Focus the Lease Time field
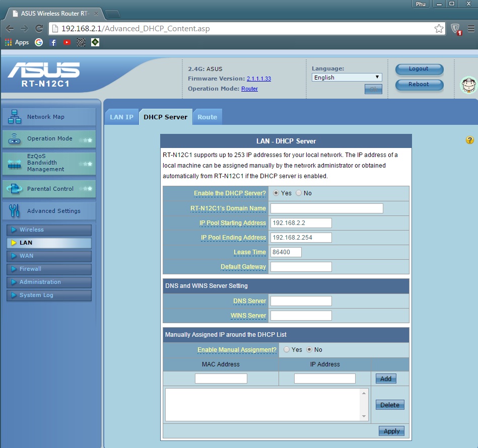Screen dimensions: 478x448 click(286, 252)
